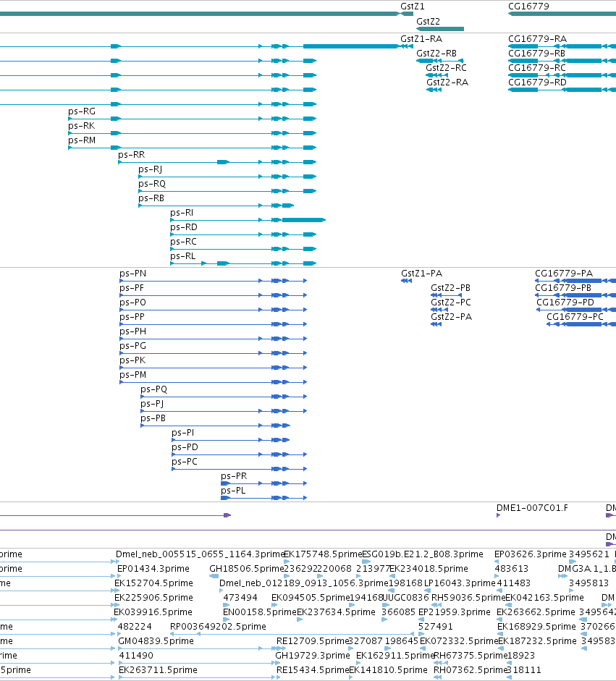
Task: Select transcript CG16779-RA
Action: (538, 39)
